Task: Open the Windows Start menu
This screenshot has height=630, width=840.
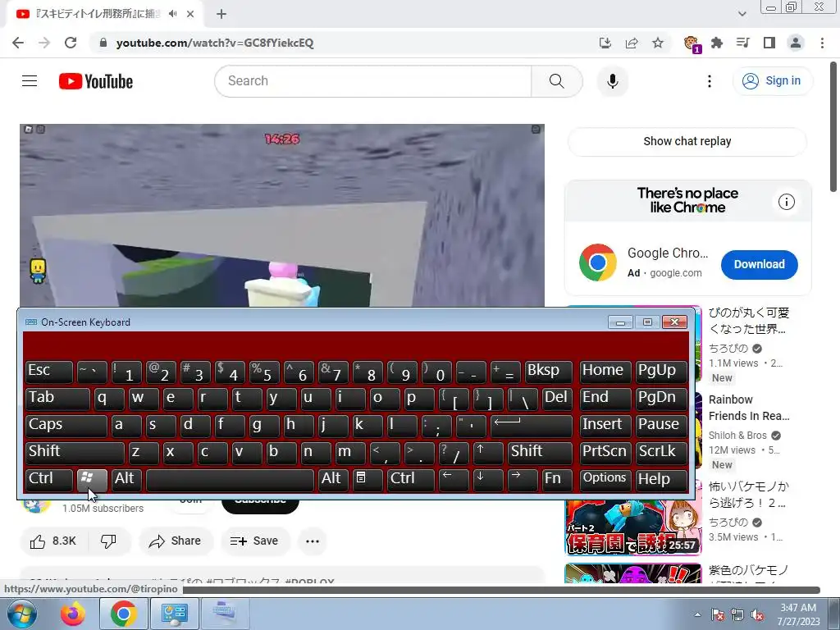Action: point(21,614)
